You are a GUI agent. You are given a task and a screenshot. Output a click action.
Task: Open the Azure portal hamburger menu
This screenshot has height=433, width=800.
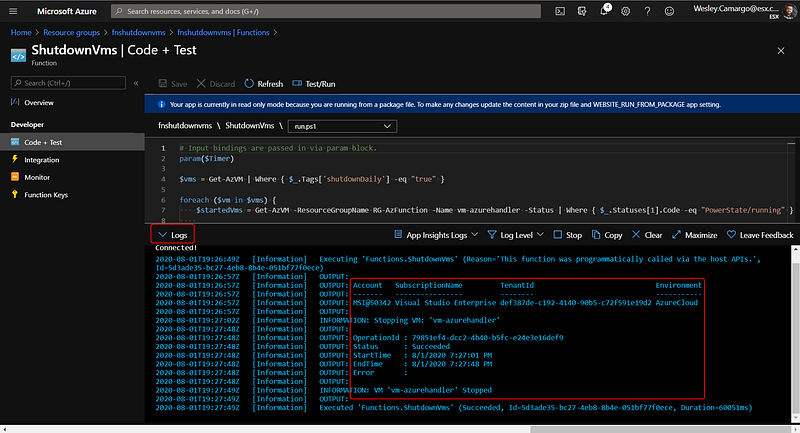tap(14, 11)
